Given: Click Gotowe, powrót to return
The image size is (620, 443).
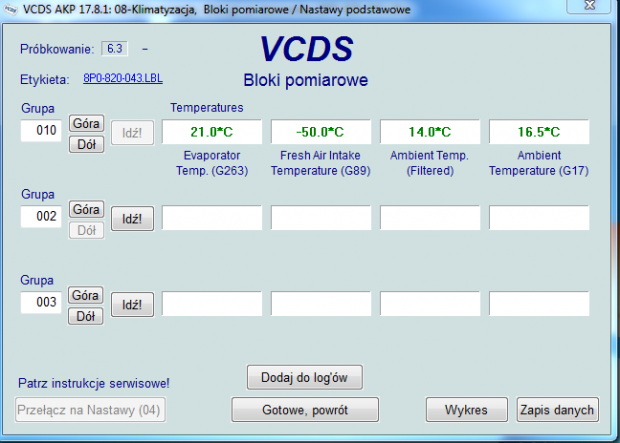Looking at the screenshot, I should point(305,410).
